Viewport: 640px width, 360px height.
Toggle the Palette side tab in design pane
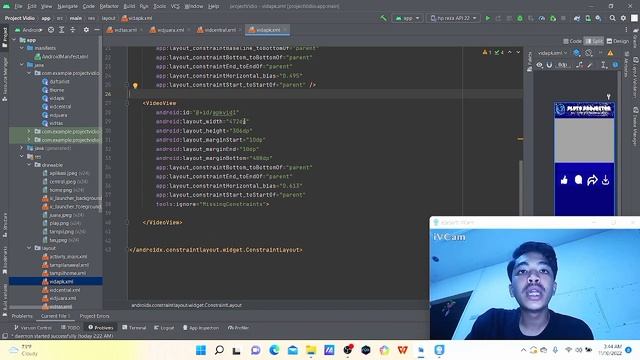coord(529,62)
